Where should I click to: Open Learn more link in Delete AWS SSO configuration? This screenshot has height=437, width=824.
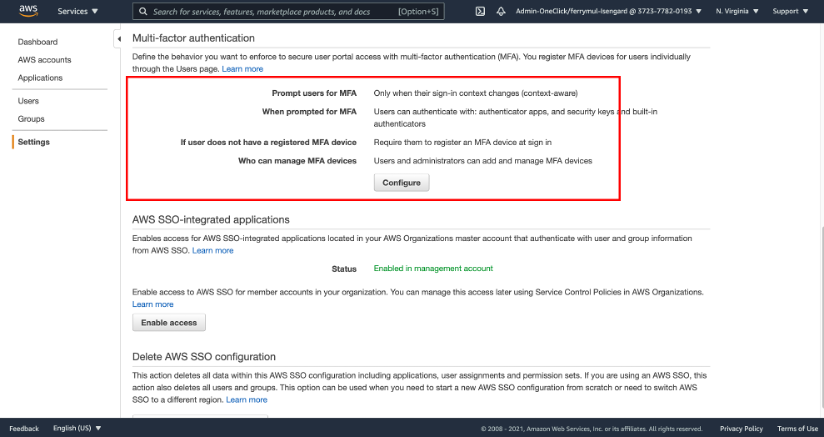coord(246,400)
